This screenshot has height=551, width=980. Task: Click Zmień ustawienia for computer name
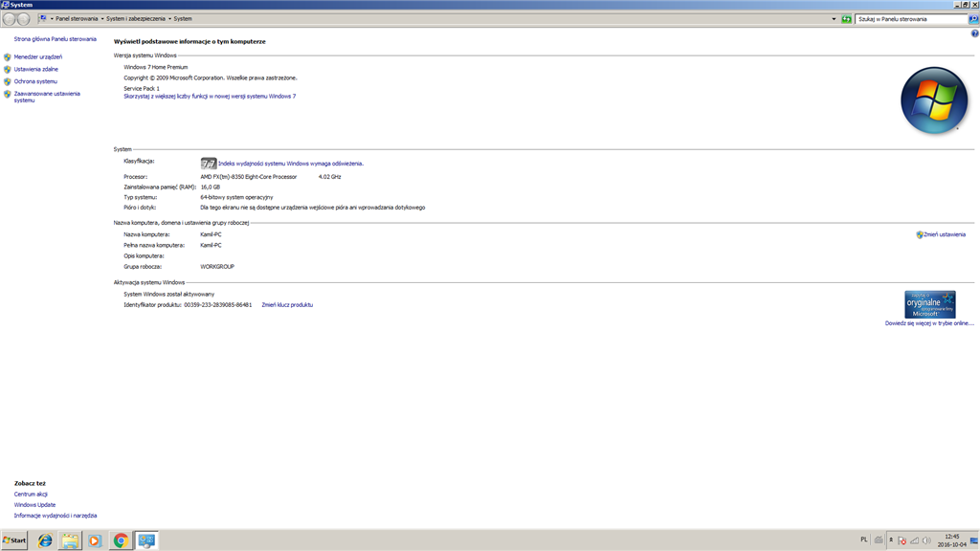click(945, 235)
